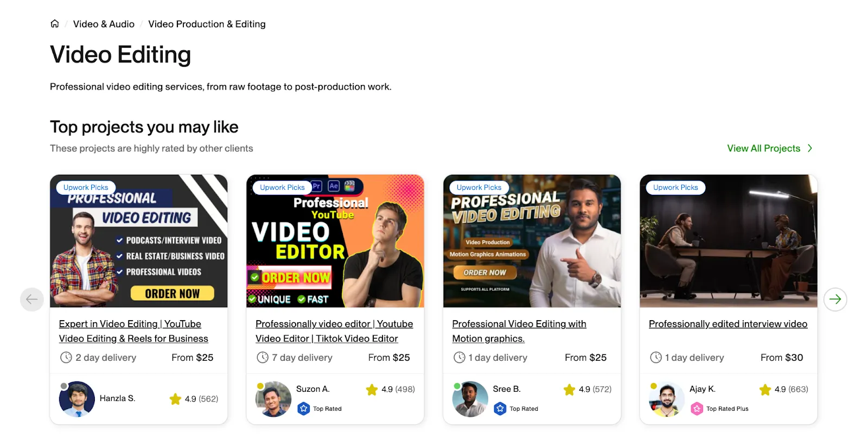Click Suzon A. profile avatar
The image size is (868, 446).
click(273, 399)
